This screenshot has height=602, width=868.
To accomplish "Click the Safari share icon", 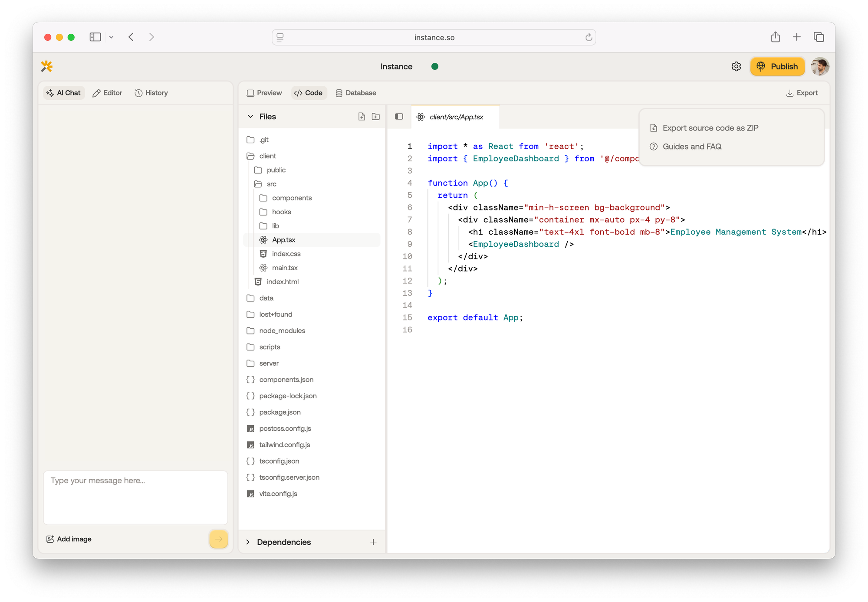I will (x=776, y=37).
